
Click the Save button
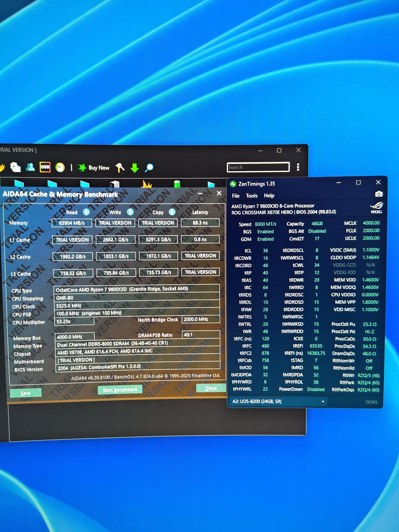25,393
